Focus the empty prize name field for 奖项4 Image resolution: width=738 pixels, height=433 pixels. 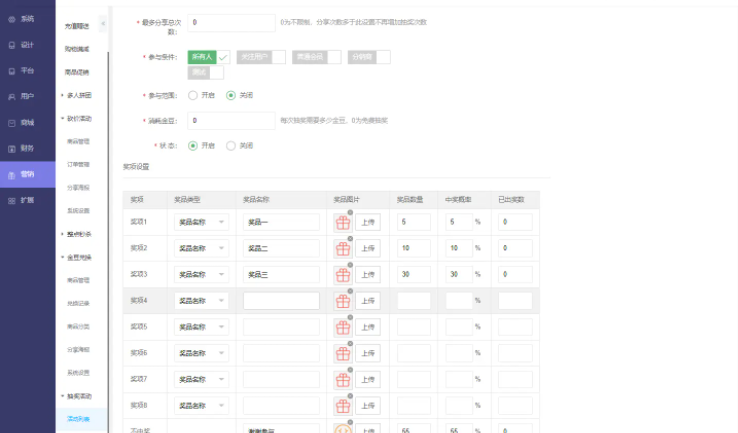281,301
